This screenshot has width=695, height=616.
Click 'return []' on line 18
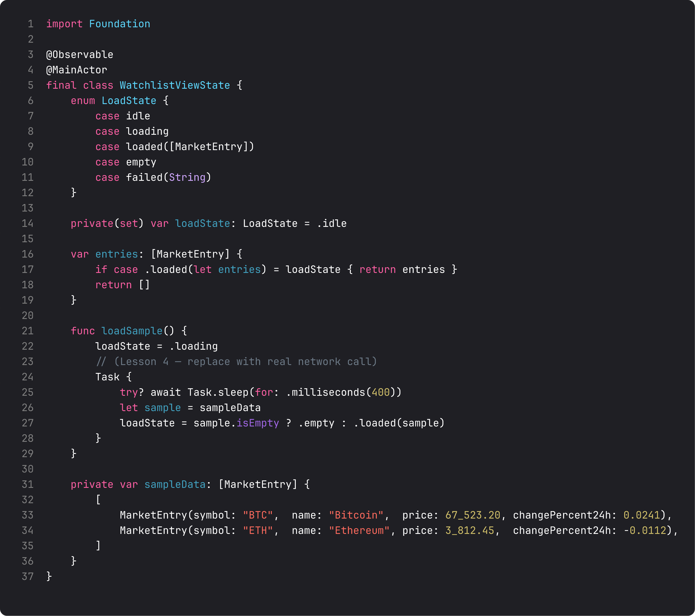(x=122, y=285)
